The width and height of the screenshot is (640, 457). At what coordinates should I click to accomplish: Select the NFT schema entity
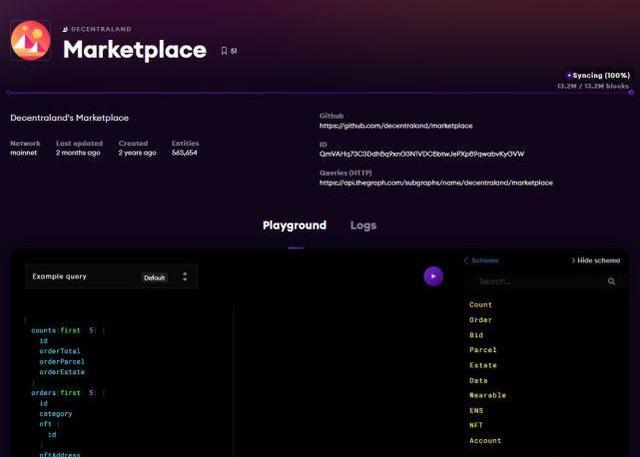(476, 425)
